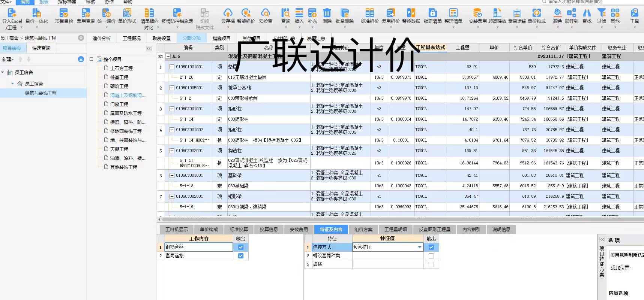This screenshot has width=644, height=300.
Task: Click the 替换数据 replace data icon
Action: click(x=411, y=13)
